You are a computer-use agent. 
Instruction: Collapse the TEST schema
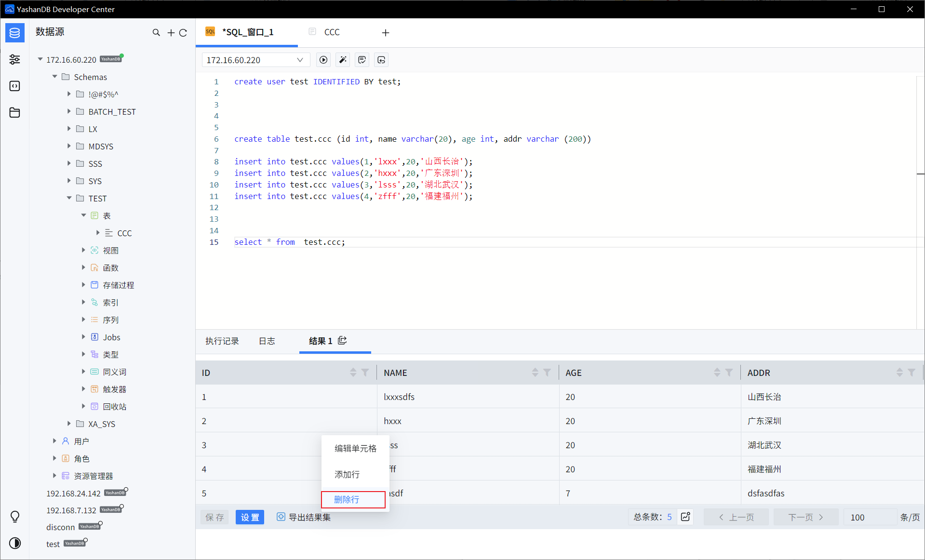click(69, 198)
